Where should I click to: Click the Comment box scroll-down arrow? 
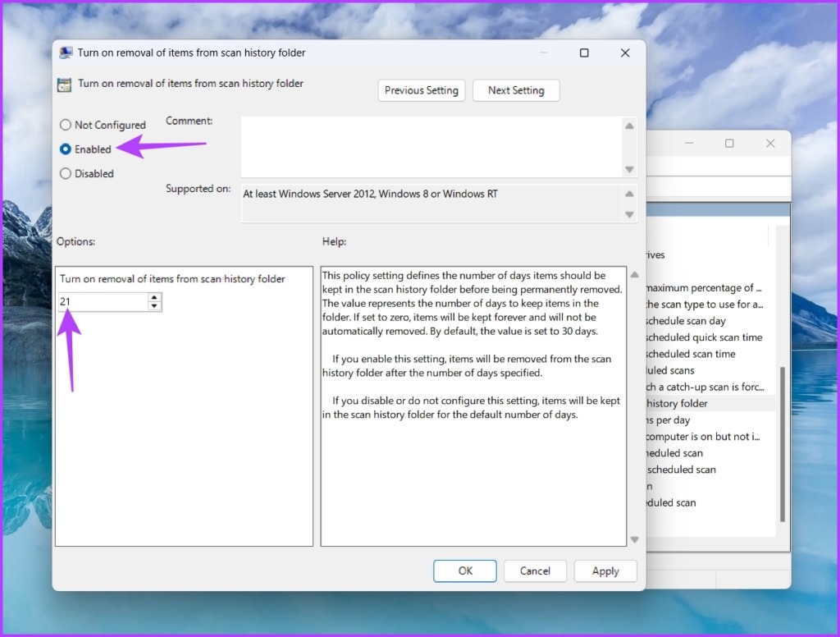630,170
